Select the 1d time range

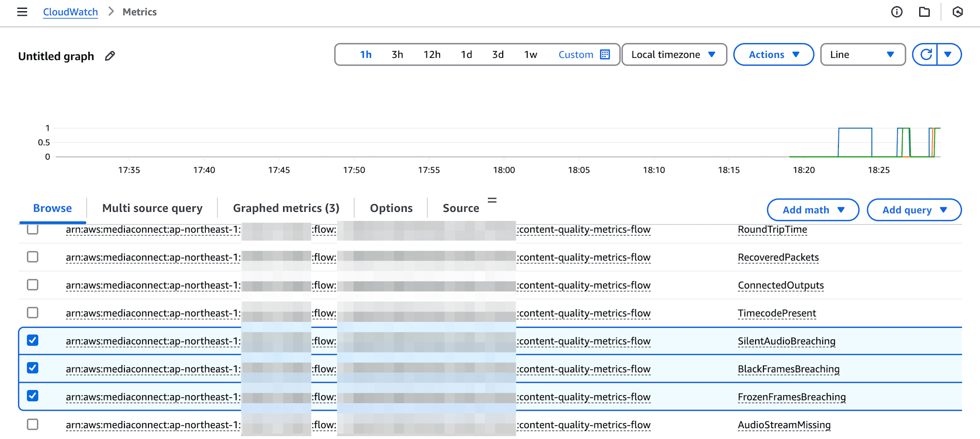466,54
